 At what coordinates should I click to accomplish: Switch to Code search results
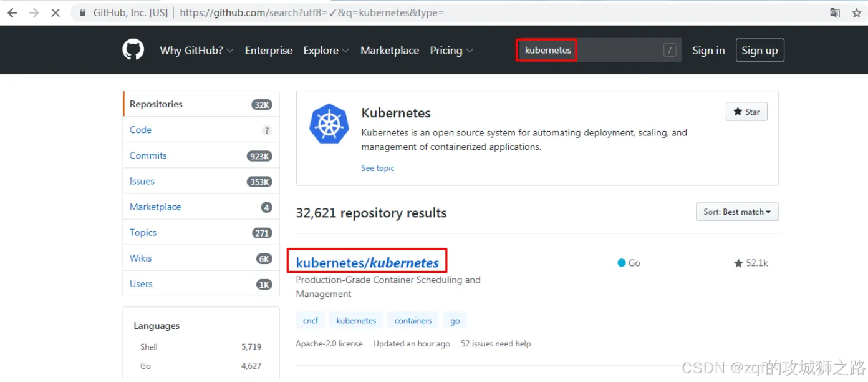(x=201, y=130)
